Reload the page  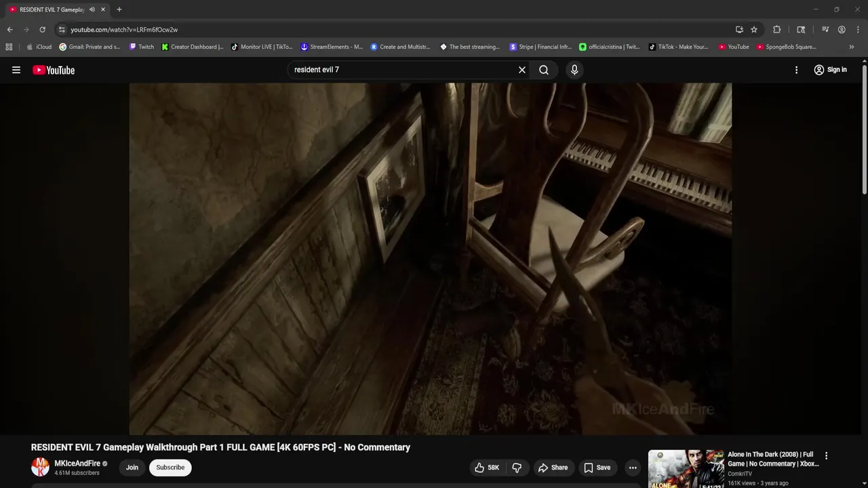(x=42, y=30)
